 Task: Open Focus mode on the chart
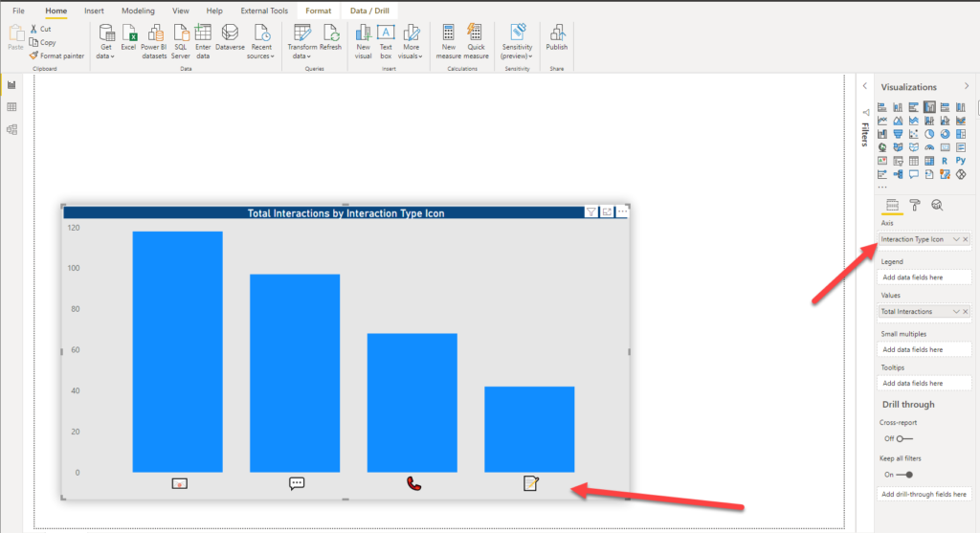(x=607, y=212)
